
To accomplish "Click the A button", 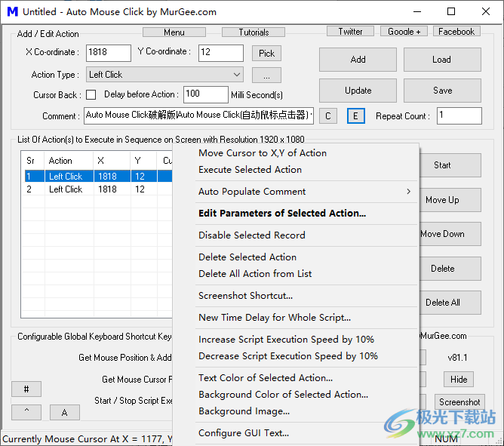I will click(65, 412).
